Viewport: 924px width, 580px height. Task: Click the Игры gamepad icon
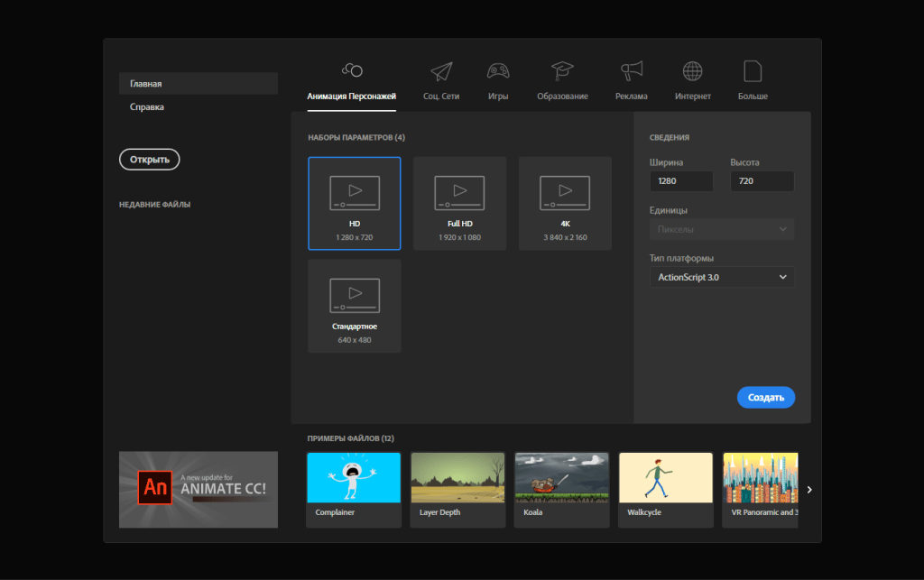point(497,72)
